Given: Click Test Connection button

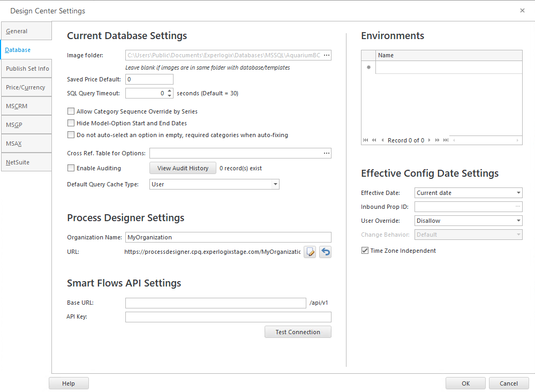Looking at the screenshot, I should [298, 332].
